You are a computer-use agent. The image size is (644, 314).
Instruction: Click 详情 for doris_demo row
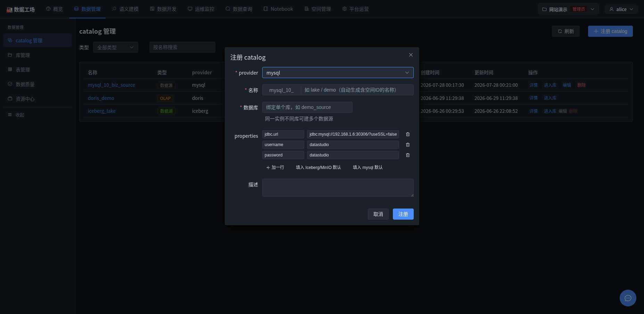click(534, 98)
